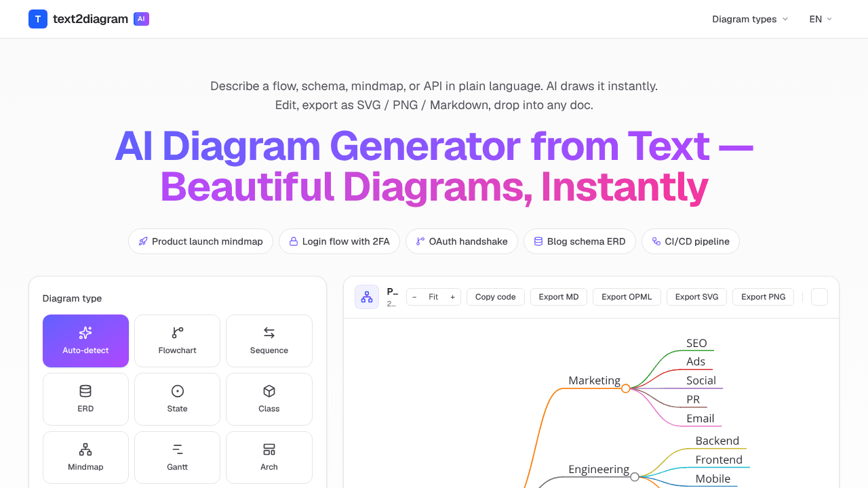Select the Mindmap diagram type tile
868x488 pixels.
tap(85, 457)
